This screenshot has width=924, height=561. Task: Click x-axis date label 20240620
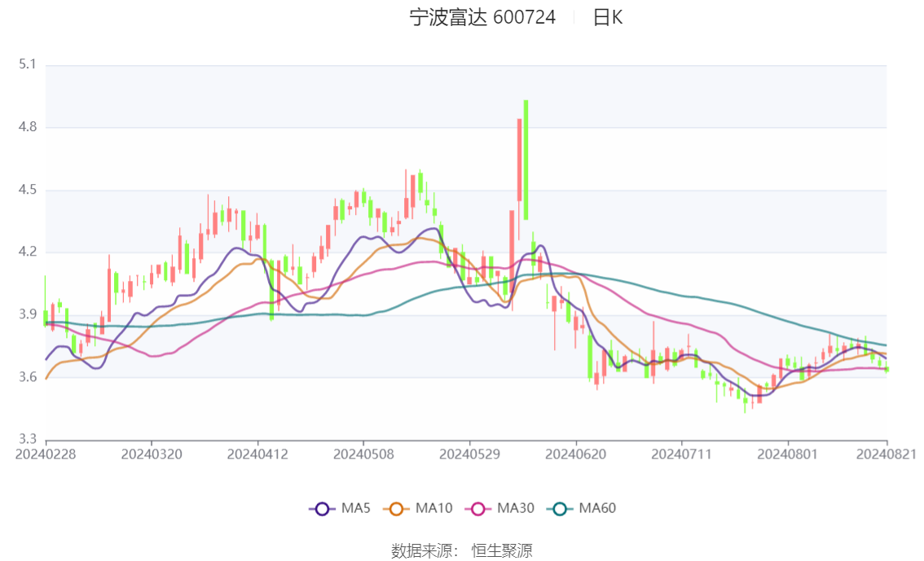[x=576, y=454]
